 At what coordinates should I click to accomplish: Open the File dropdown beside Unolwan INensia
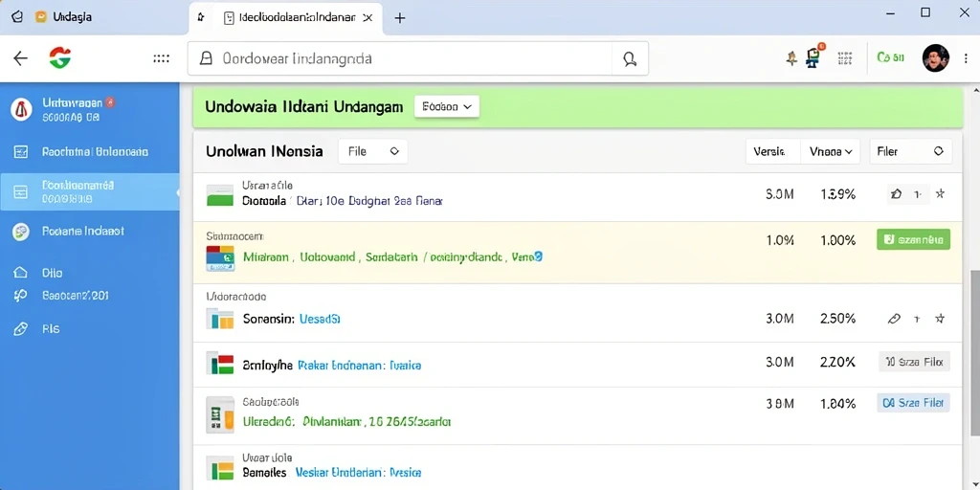click(x=372, y=151)
